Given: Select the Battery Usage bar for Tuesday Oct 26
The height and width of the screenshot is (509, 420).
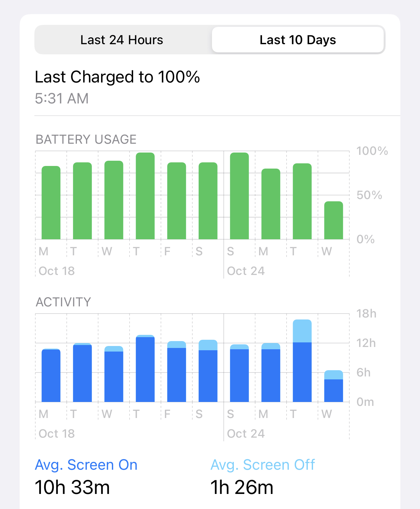Looking at the screenshot, I should (x=302, y=202).
